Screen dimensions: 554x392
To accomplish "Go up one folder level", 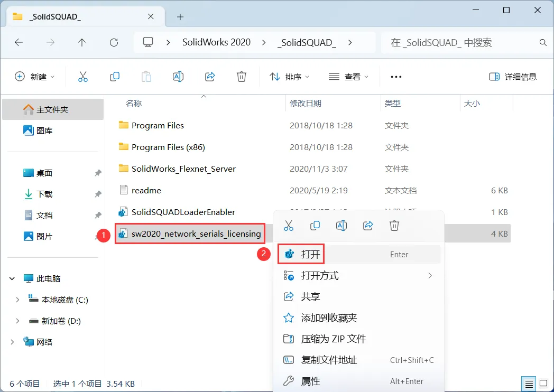I will point(82,43).
